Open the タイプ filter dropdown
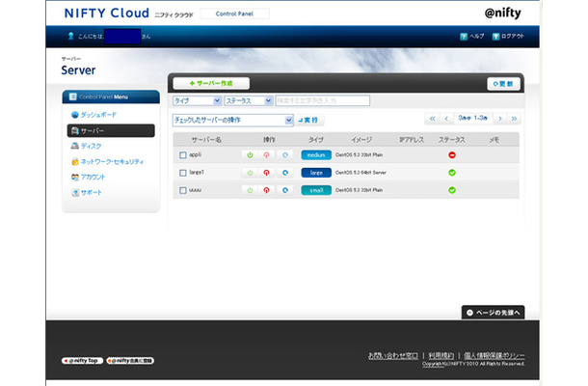Image resolution: width=588 pixels, height=386 pixels. pyautogui.click(x=197, y=100)
